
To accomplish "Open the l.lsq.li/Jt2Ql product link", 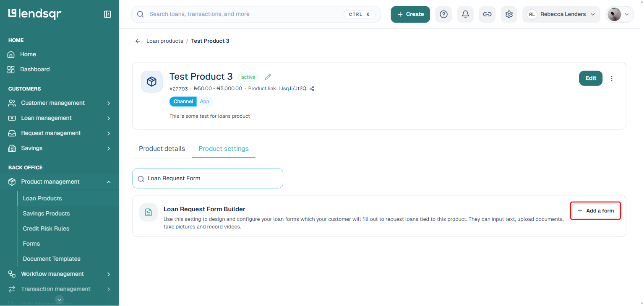I will (x=293, y=88).
